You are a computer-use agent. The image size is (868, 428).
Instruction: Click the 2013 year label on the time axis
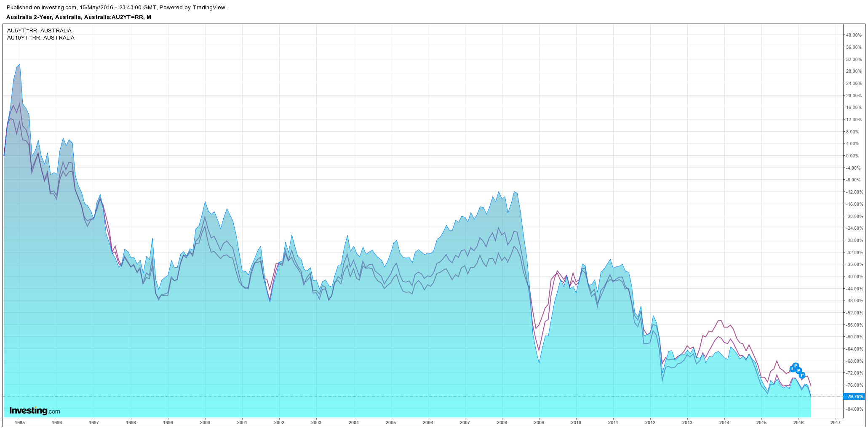pos(687,423)
